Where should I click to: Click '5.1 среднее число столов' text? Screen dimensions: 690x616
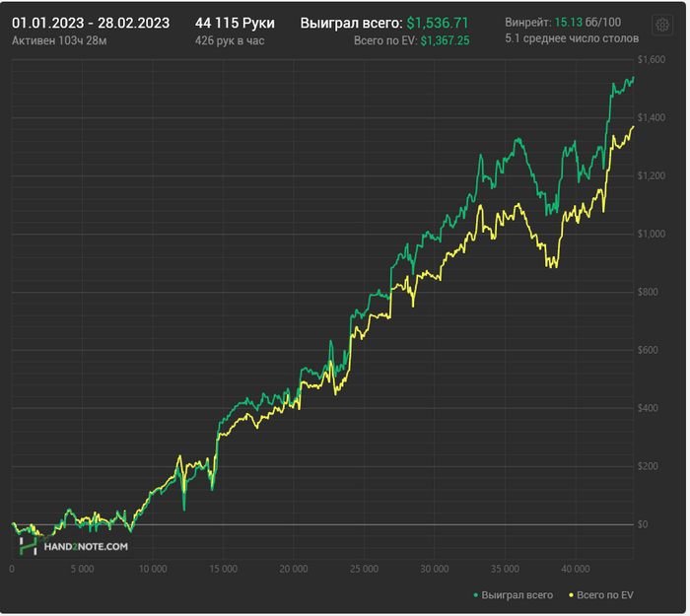(x=572, y=38)
